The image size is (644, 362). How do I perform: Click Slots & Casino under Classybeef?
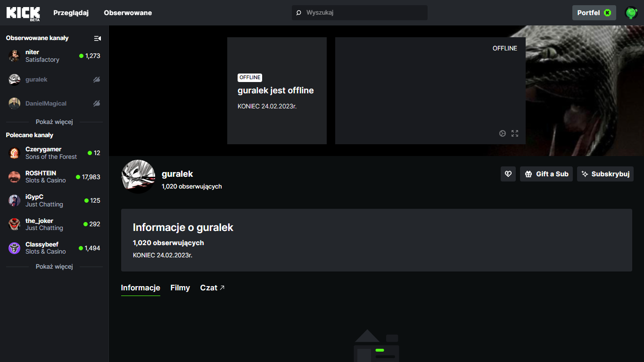(x=46, y=252)
